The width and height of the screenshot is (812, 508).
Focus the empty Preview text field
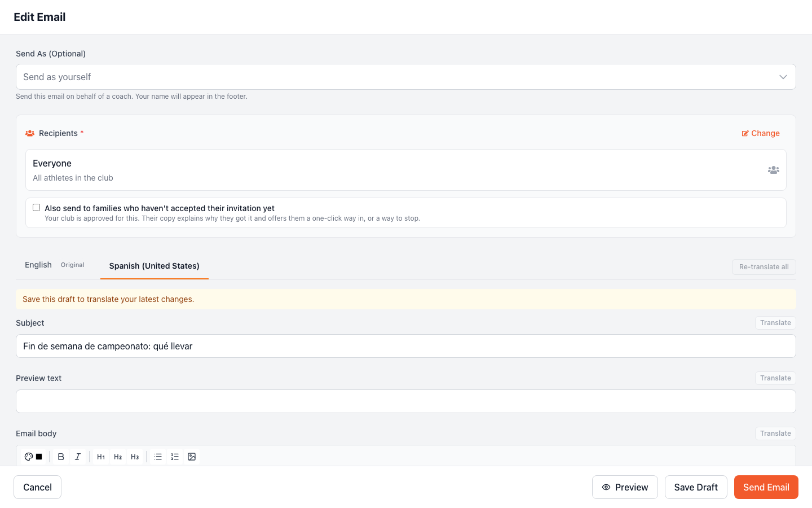tap(406, 401)
